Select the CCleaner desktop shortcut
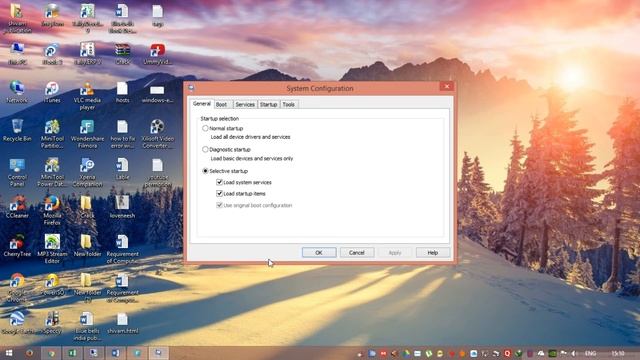The width and height of the screenshot is (640, 360). pyautogui.click(x=17, y=207)
